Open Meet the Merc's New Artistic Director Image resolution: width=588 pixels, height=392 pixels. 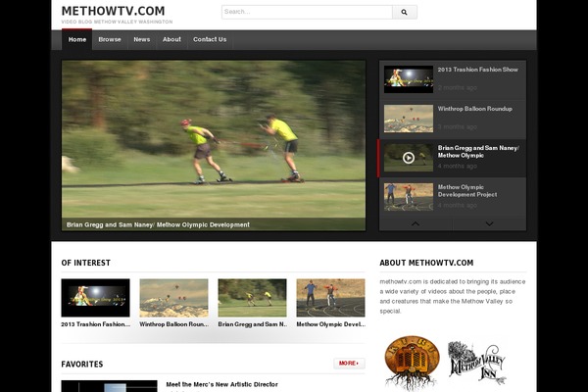222,384
